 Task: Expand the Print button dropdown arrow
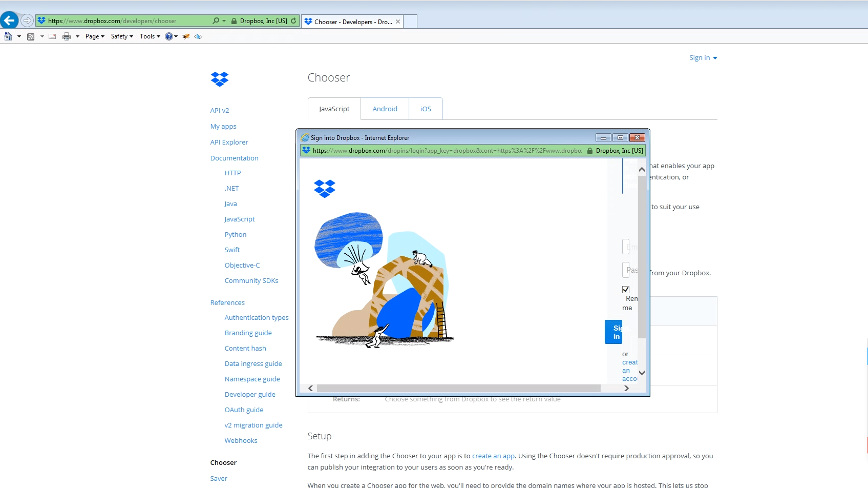78,36
